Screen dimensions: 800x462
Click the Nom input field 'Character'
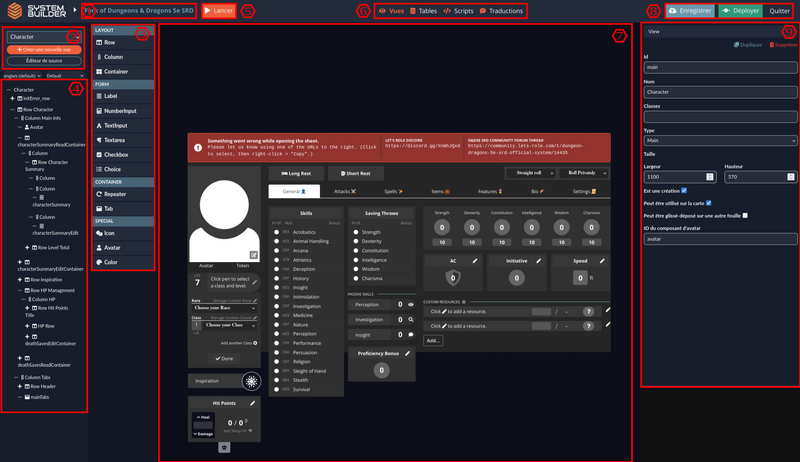720,92
